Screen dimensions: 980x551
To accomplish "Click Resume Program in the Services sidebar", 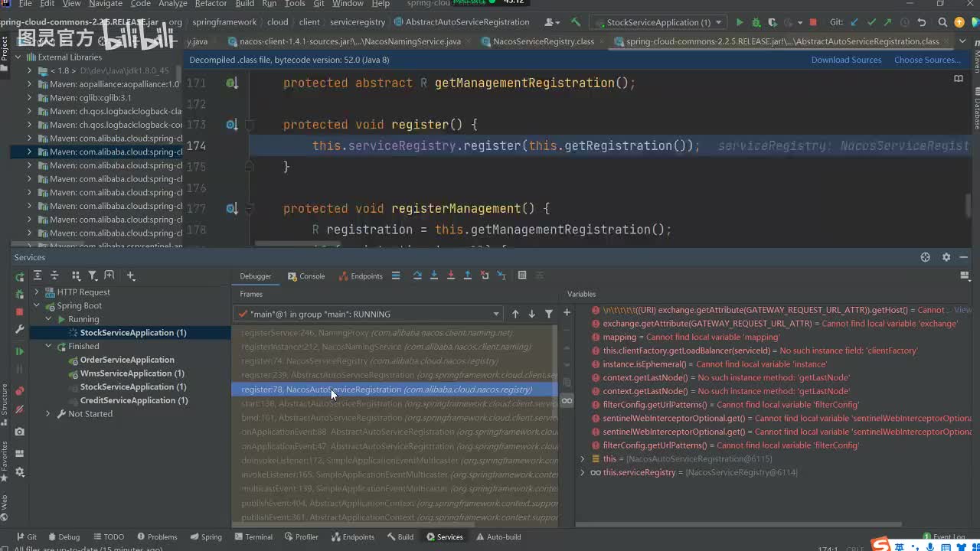I will click(20, 351).
